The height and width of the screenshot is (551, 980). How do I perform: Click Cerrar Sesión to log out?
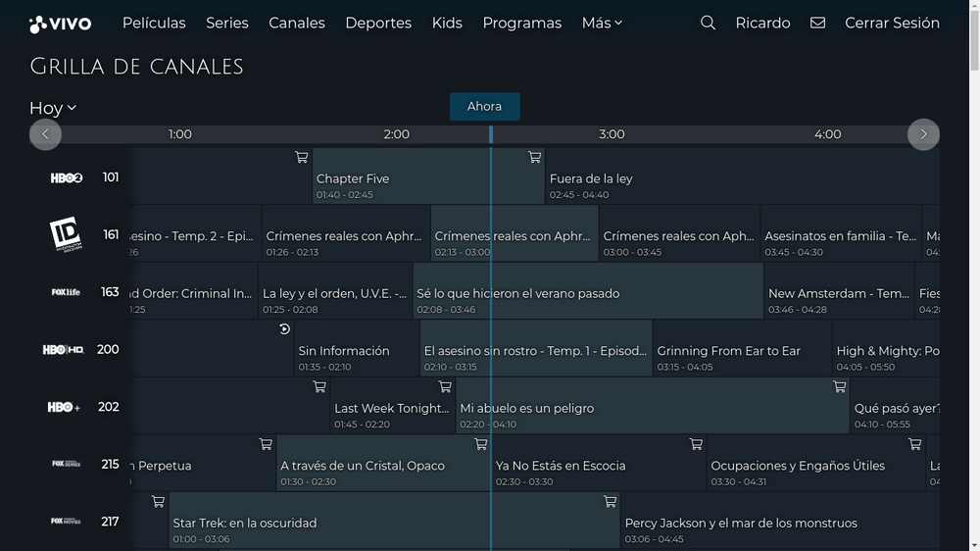coord(892,23)
